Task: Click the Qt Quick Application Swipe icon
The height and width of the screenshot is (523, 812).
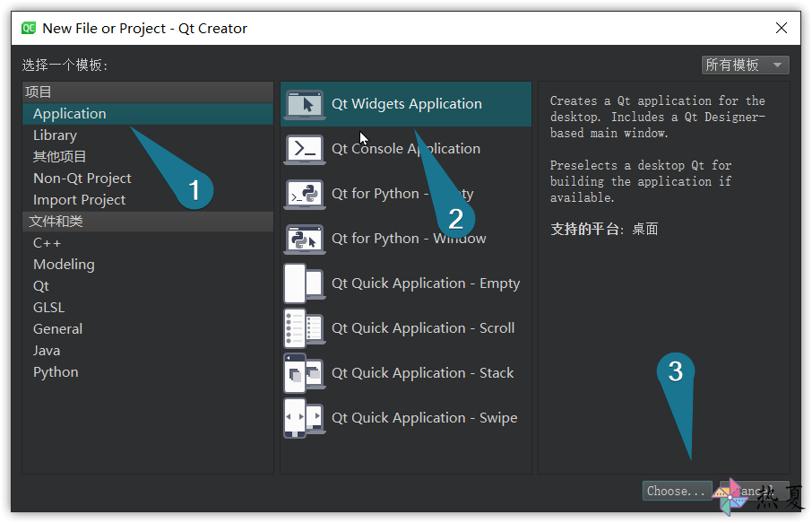Action: [305, 418]
